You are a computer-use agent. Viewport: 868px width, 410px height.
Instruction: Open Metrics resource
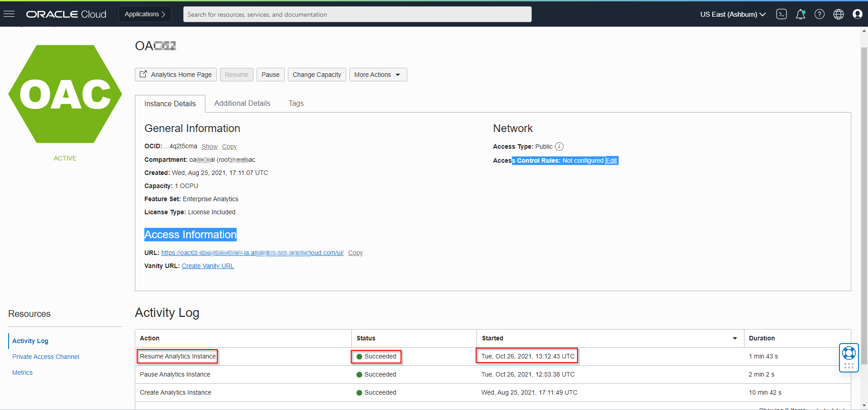click(22, 372)
